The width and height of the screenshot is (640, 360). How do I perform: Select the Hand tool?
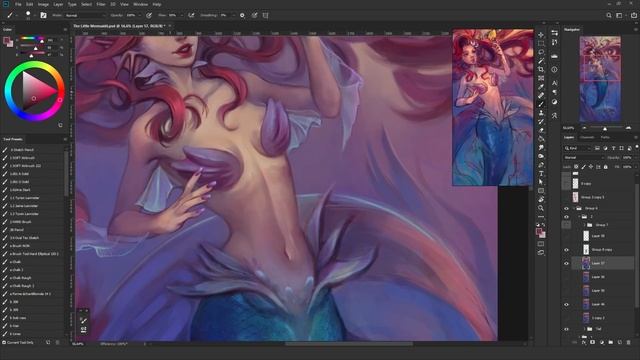point(541,200)
